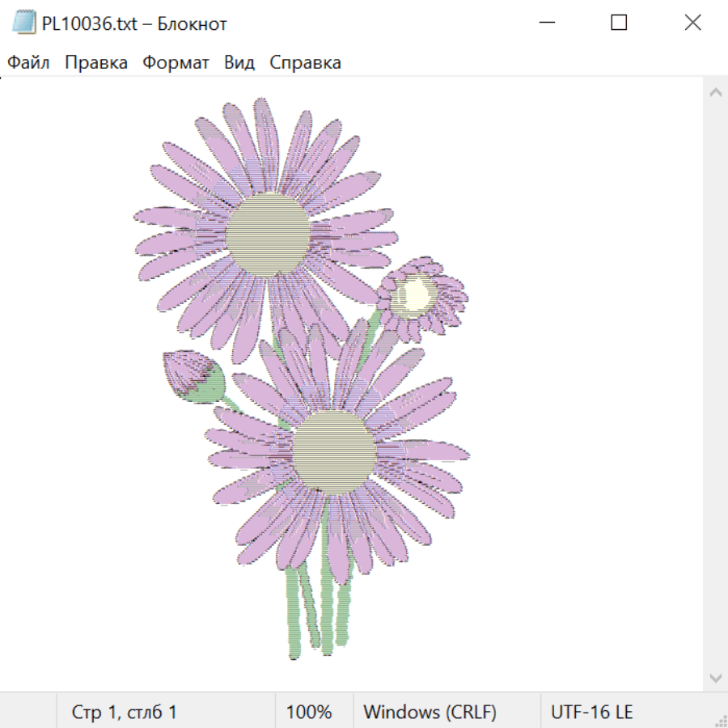
Task: Click the Notepad icon in the title bar
Action: (23, 23)
